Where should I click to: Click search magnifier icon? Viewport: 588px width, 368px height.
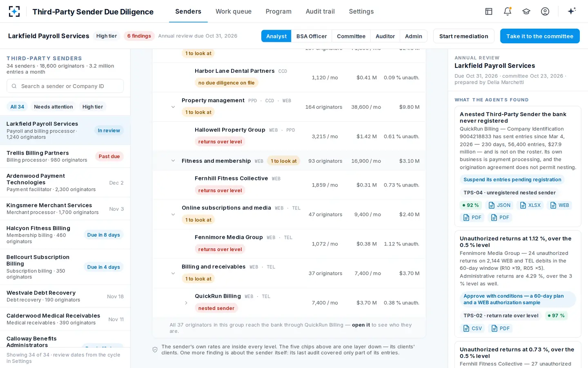coord(14,86)
